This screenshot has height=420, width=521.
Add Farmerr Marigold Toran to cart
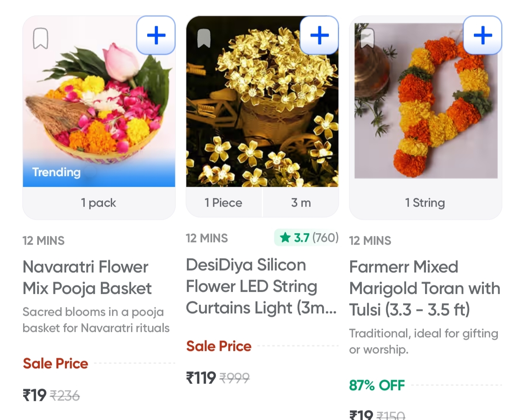(483, 35)
